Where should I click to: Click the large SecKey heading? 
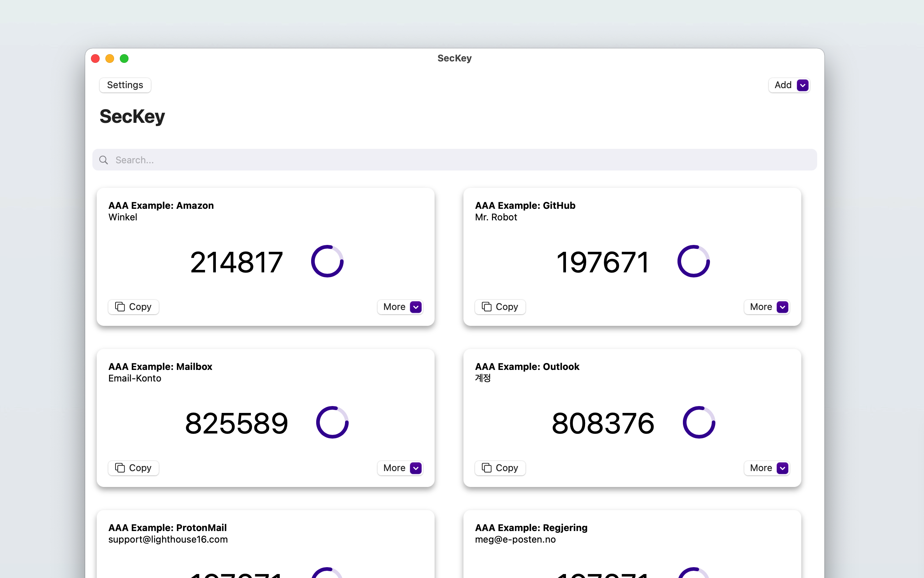(132, 116)
